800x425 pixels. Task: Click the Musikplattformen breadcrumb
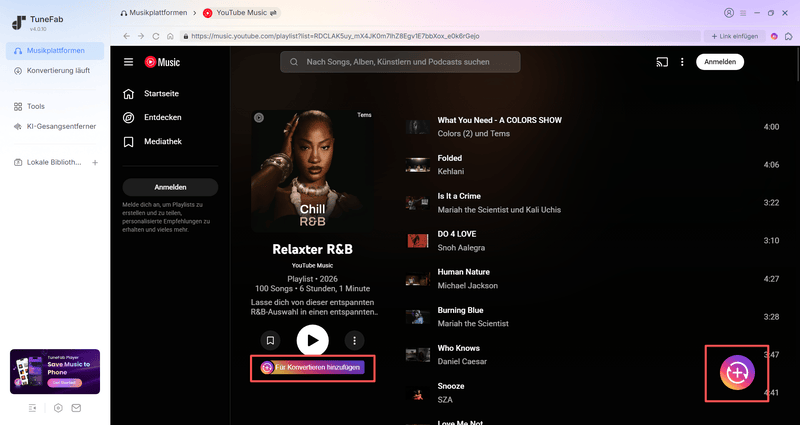(x=154, y=13)
